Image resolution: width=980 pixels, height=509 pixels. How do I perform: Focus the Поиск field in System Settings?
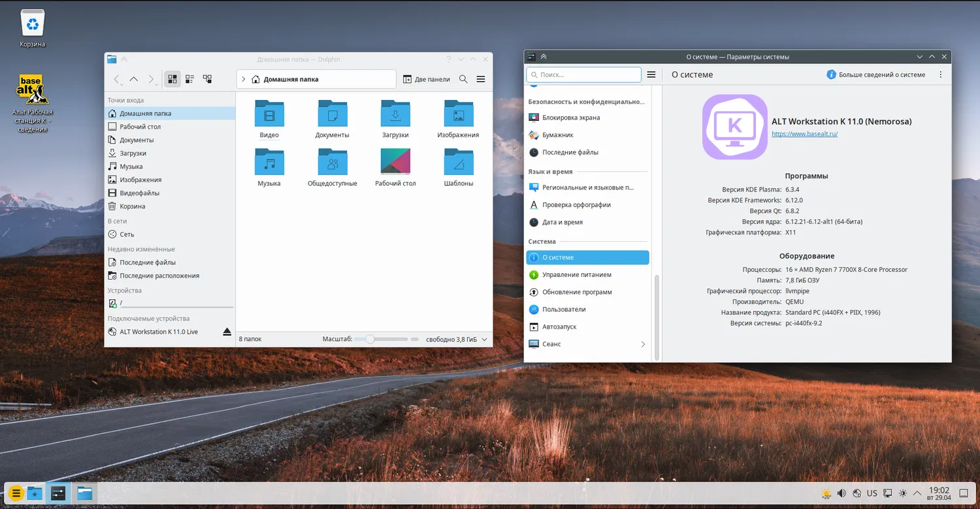pyautogui.click(x=584, y=74)
